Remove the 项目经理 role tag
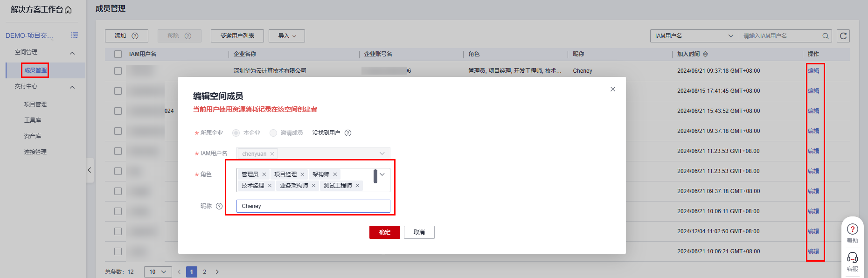The height and width of the screenshot is (278, 868). pos(302,174)
